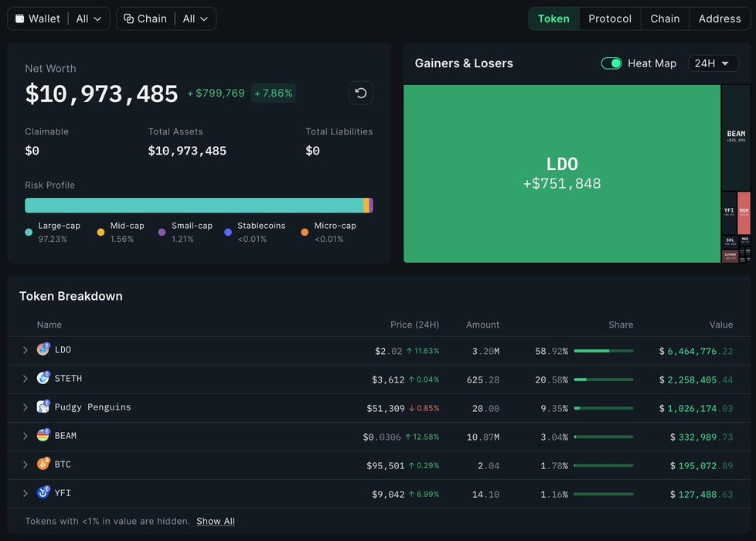This screenshot has width=756, height=541.
Task: Click the Stablecoins blue legend dot
Action: pos(228,232)
